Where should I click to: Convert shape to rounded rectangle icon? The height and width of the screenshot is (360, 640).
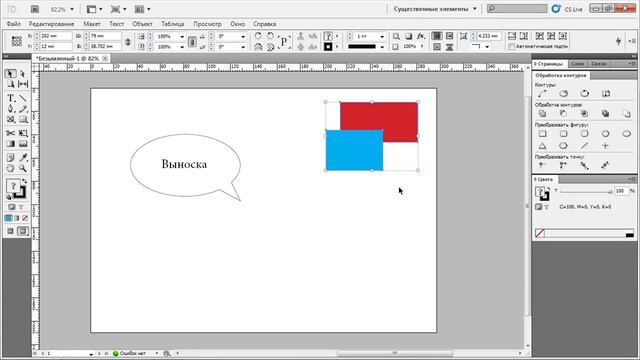point(563,133)
